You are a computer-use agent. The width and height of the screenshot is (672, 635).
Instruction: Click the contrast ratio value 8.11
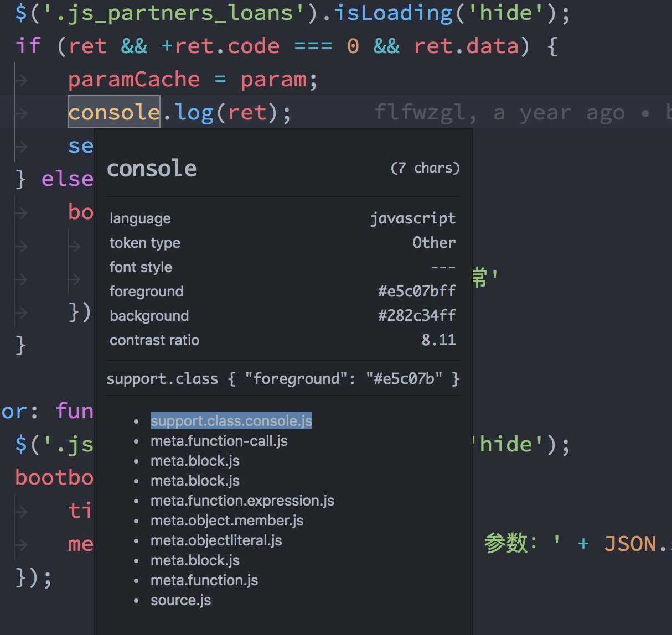click(439, 340)
